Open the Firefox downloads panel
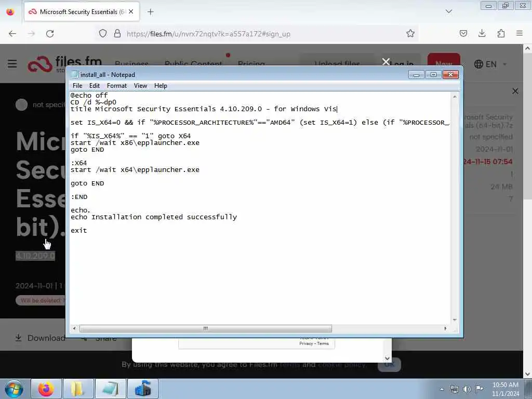This screenshot has width=532, height=399. [482, 34]
